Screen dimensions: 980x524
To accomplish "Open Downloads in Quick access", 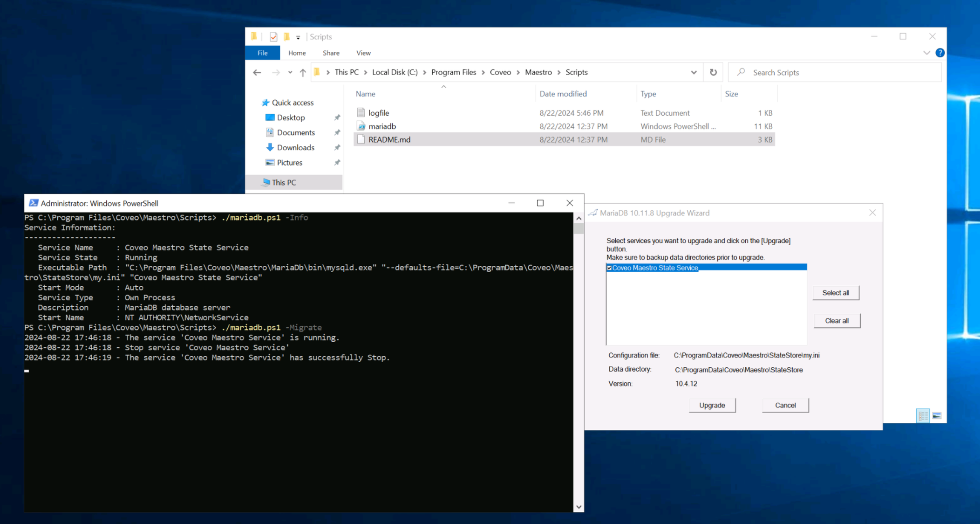I will (295, 147).
